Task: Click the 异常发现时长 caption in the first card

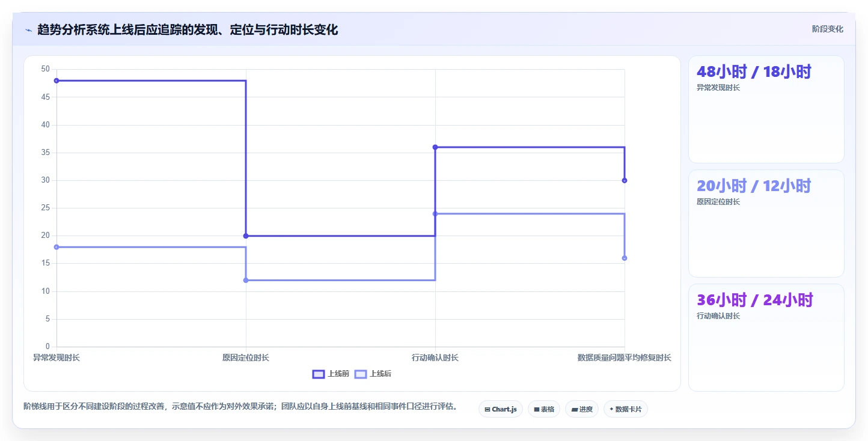Action: click(x=718, y=88)
